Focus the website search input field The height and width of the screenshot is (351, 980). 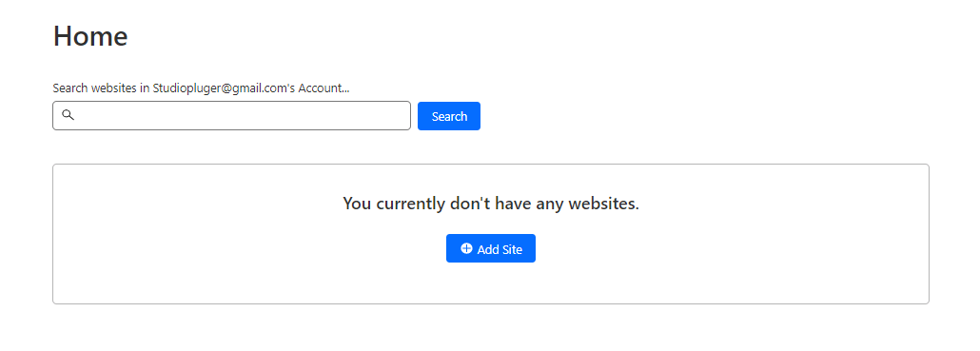[x=231, y=116]
